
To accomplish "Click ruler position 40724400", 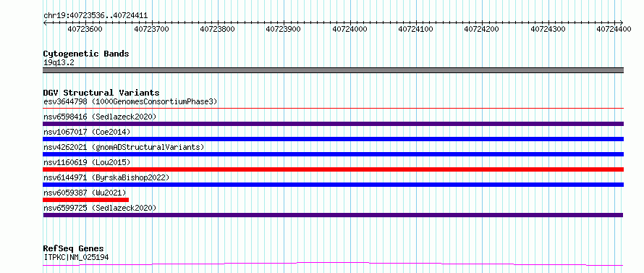I will pos(614,29).
